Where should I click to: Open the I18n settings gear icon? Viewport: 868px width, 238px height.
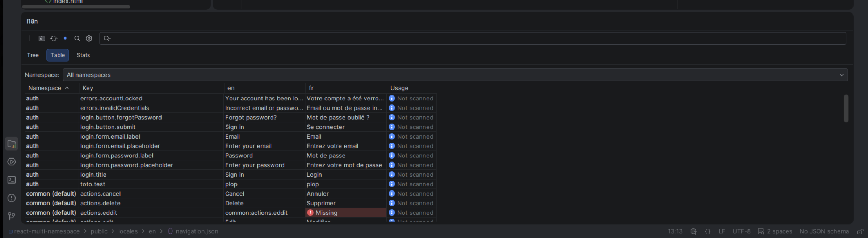click(x=89, y=38)
